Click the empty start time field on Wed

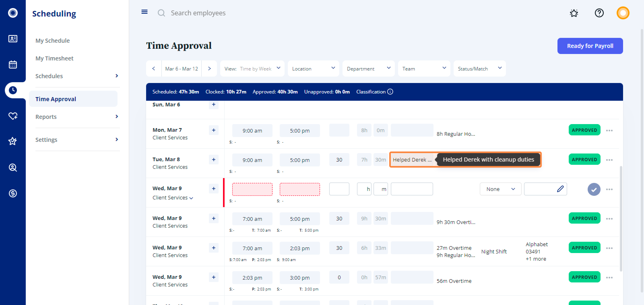point(252,189)
